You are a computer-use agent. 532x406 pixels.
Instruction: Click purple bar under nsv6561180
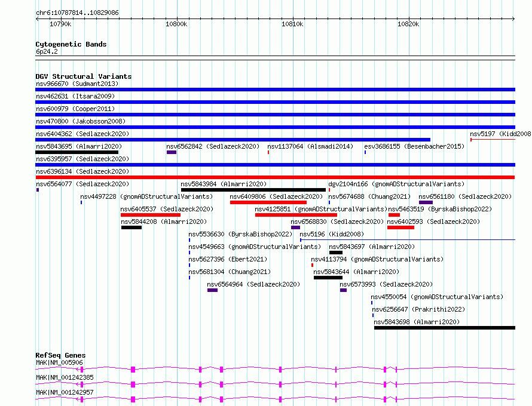pyautogui.click(x=426, y=202)
